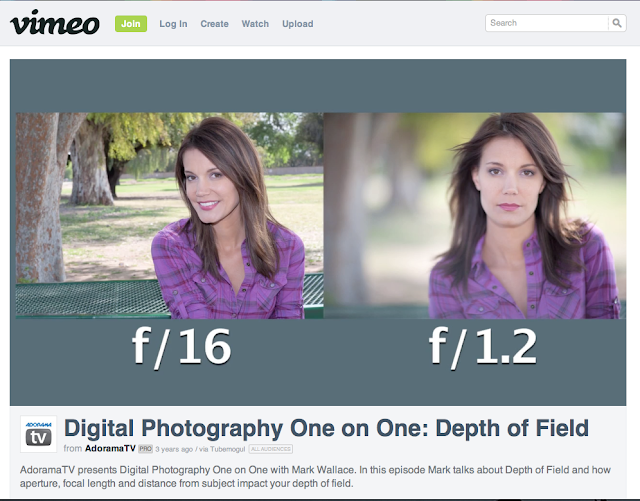Click the f/16 caption in the video
640x501 pixels.
click(182, 347)
